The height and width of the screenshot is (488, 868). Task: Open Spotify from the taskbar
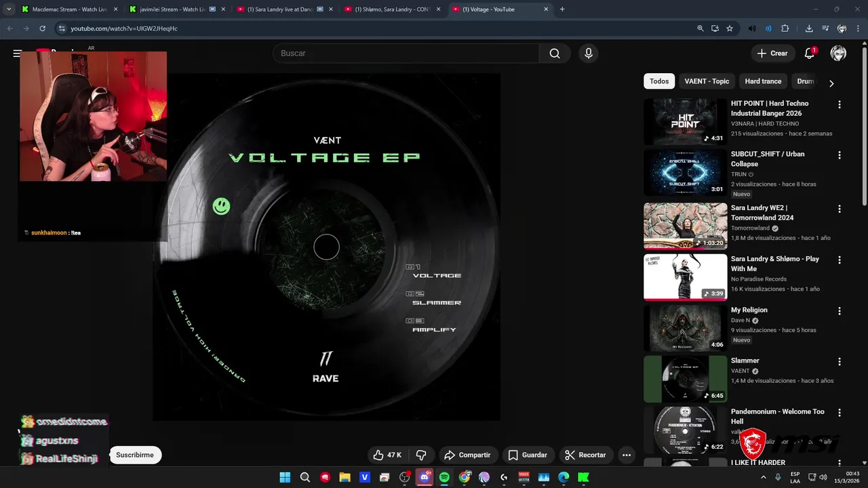(444, 477)
